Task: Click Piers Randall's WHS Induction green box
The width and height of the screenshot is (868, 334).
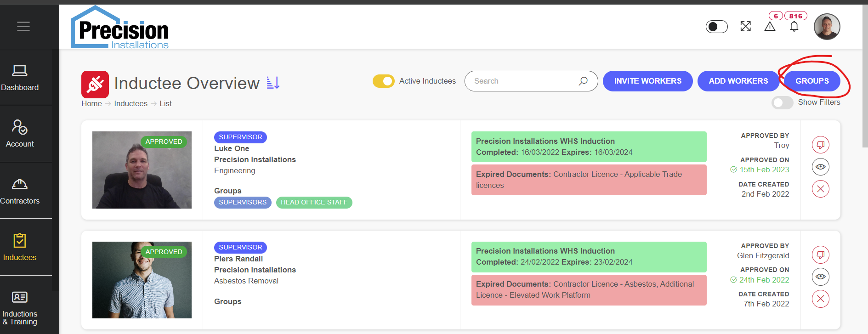Action: (x=589, y=257)
